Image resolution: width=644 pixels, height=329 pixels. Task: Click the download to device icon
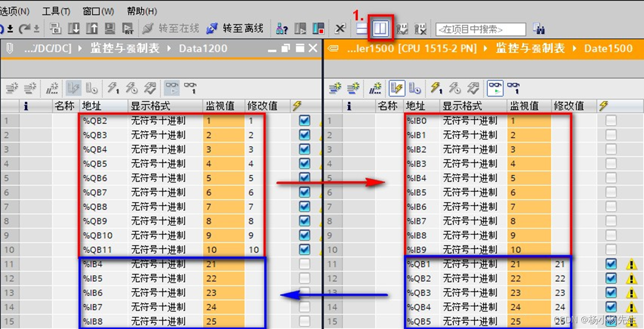tap(74, 29)
